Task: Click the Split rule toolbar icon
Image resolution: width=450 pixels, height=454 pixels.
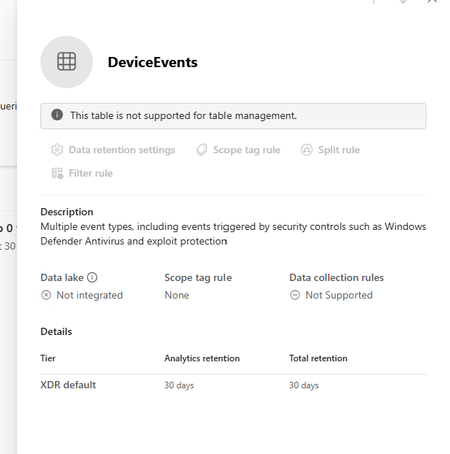Action: [307, 150]
